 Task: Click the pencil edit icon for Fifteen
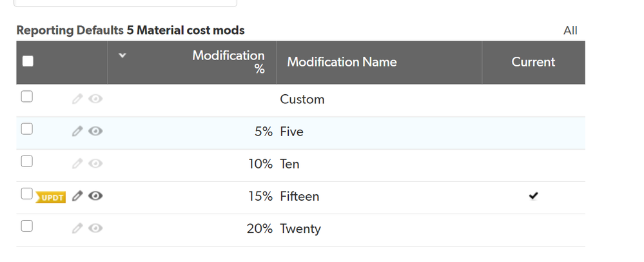[77, 196]
